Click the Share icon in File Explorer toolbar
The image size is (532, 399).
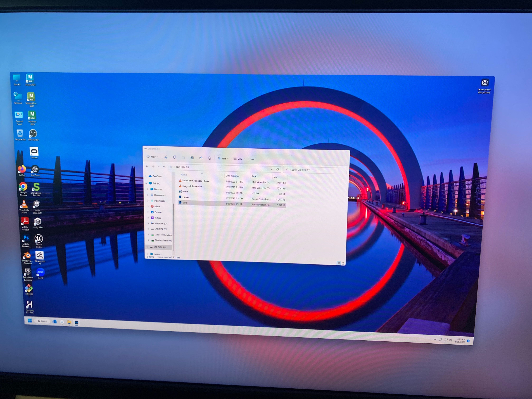click(201, 158)
